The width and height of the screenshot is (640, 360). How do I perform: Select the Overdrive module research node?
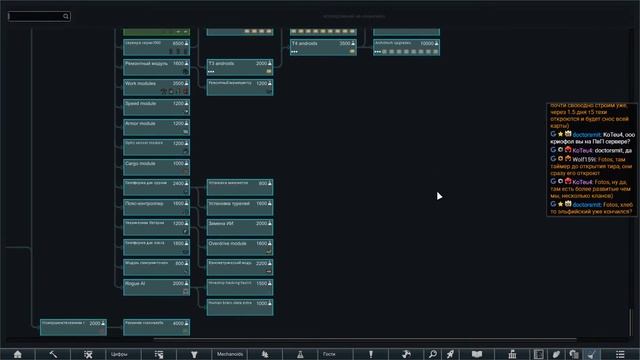coord(240,247)
